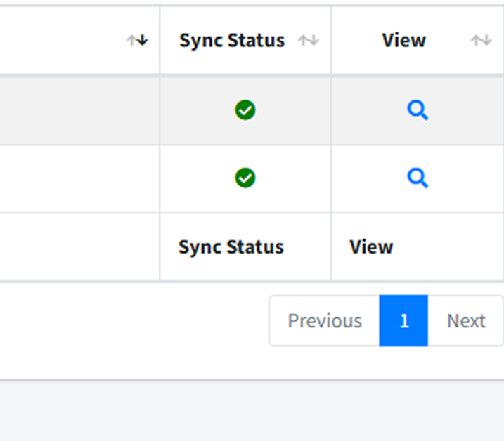Go to the Previous page
This screenshot has height=441, width=504.
[325, 320]
